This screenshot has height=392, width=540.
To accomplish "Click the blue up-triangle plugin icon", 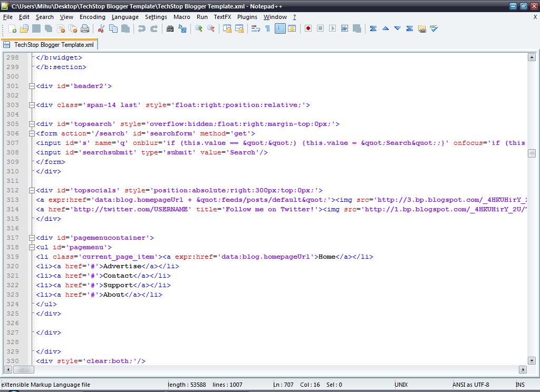I will (x=385, y=29).
